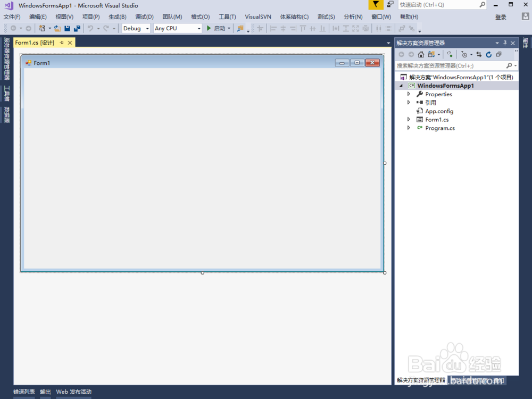Open the document tab list dropdown arrow

388,43
